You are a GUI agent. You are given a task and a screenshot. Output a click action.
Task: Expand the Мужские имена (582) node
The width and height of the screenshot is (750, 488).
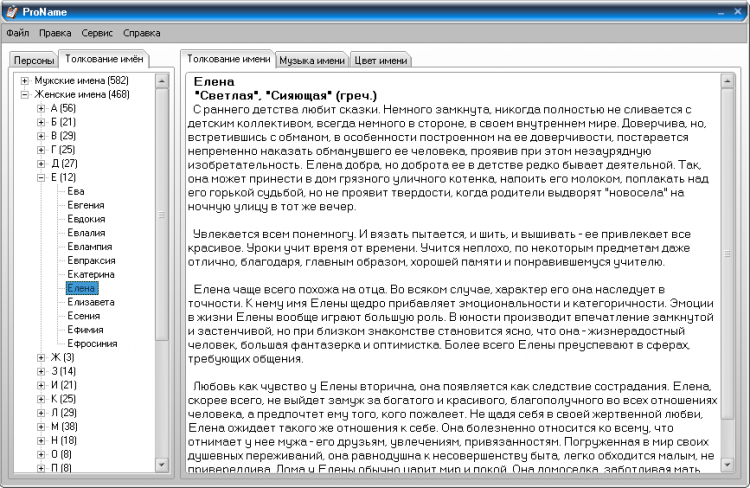click(25, 81)
